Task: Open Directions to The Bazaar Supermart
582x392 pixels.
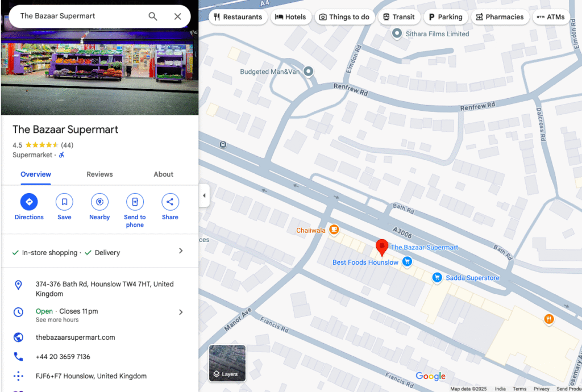Action: 29,207
